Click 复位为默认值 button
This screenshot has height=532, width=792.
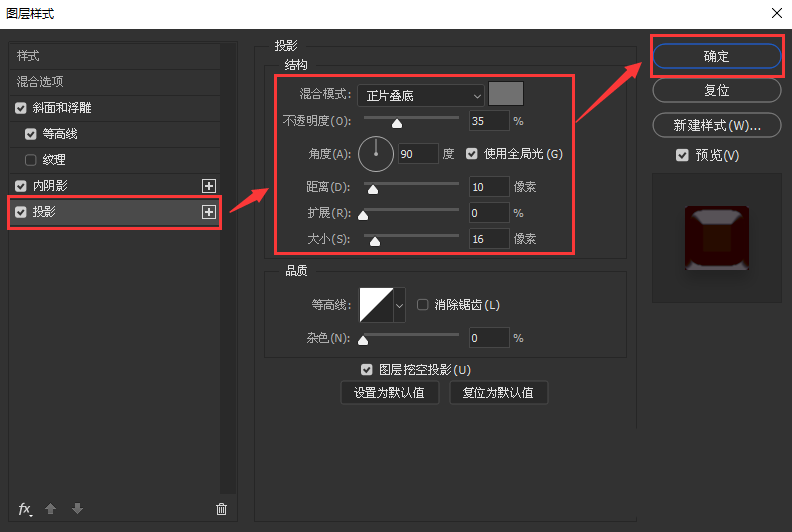click(498, 393)
